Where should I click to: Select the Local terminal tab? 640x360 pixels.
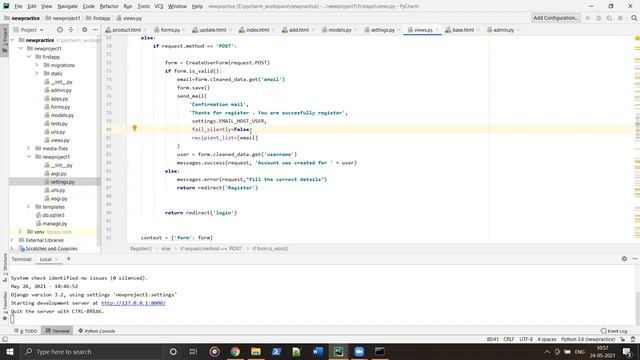[x=45, y=259]
